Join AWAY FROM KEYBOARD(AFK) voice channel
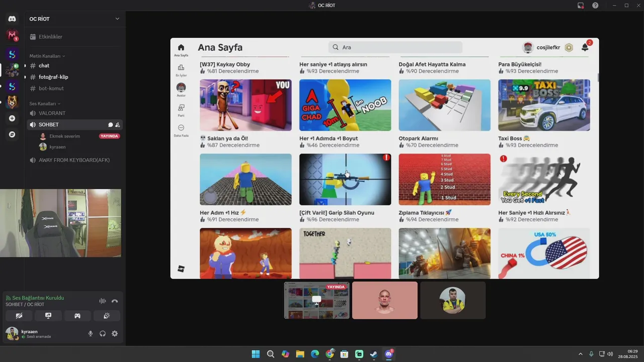Viewport: 644px width, 362px height. (73, 160)
